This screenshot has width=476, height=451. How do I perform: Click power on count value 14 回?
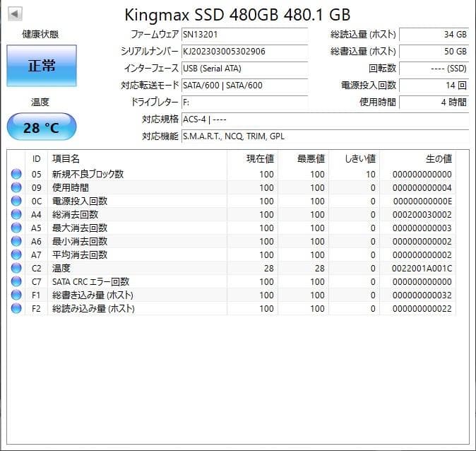tap(434, 86)
